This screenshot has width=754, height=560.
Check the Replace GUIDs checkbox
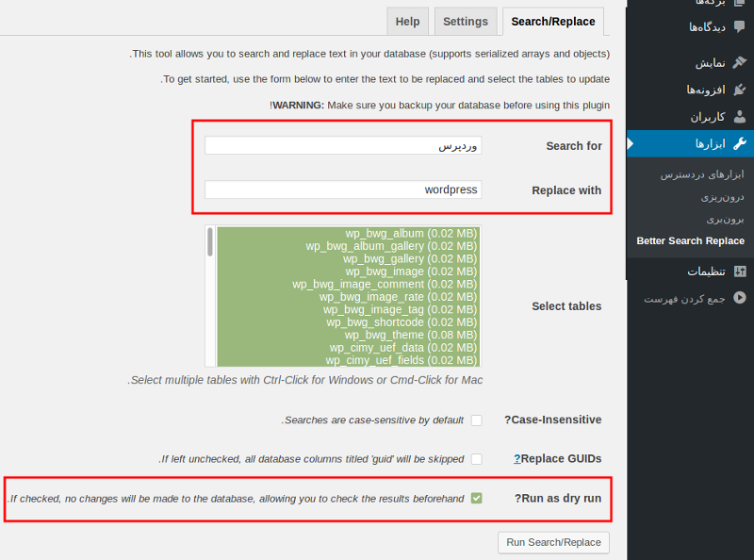[x=476, y=459]
